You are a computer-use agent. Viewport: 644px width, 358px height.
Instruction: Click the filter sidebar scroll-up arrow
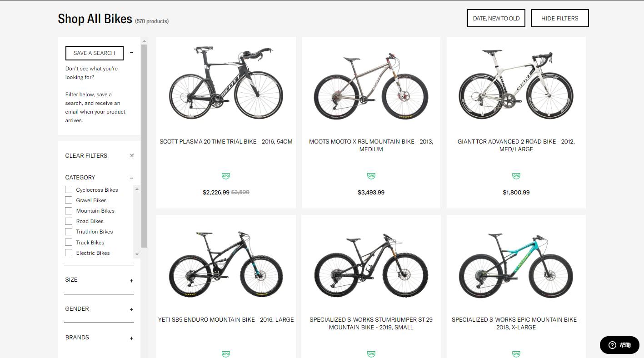click(x=144, y=41)
